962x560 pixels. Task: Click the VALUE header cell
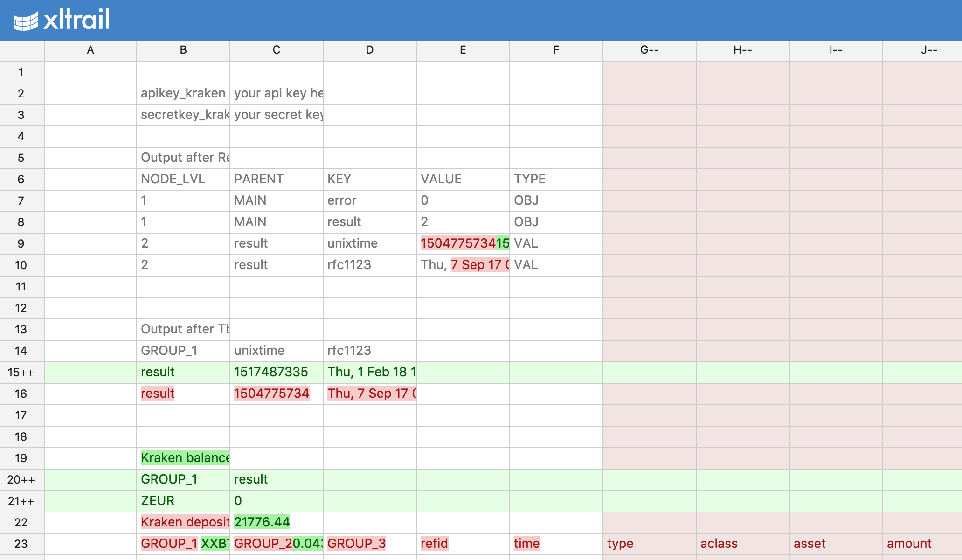click(463, 180)
